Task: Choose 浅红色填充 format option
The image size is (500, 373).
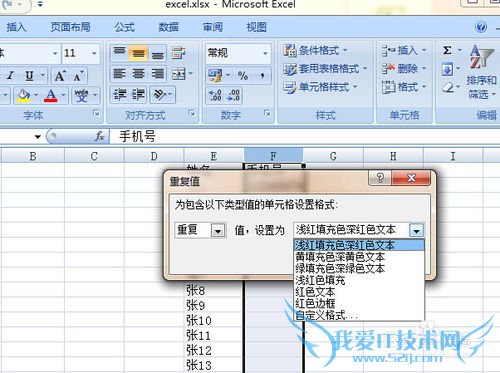Action: click(359, 280)
